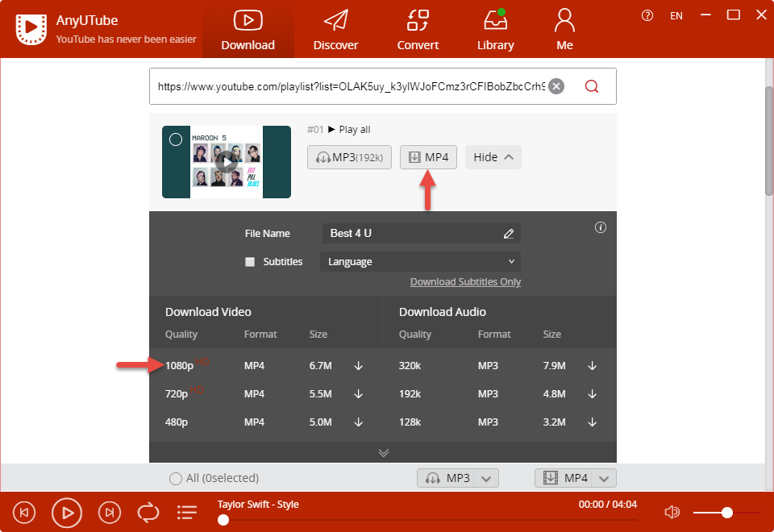
Task: Click into the playlist URL field
Action: (352, 86)
